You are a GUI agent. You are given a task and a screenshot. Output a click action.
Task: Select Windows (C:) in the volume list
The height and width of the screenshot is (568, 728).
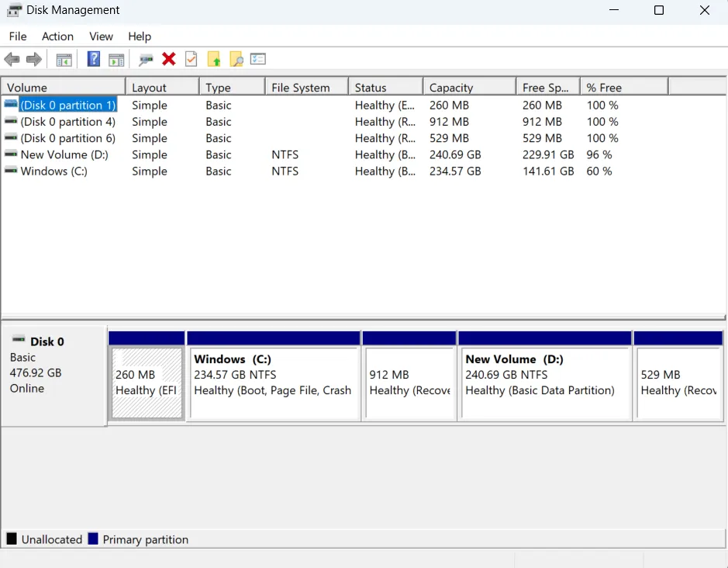53,171
